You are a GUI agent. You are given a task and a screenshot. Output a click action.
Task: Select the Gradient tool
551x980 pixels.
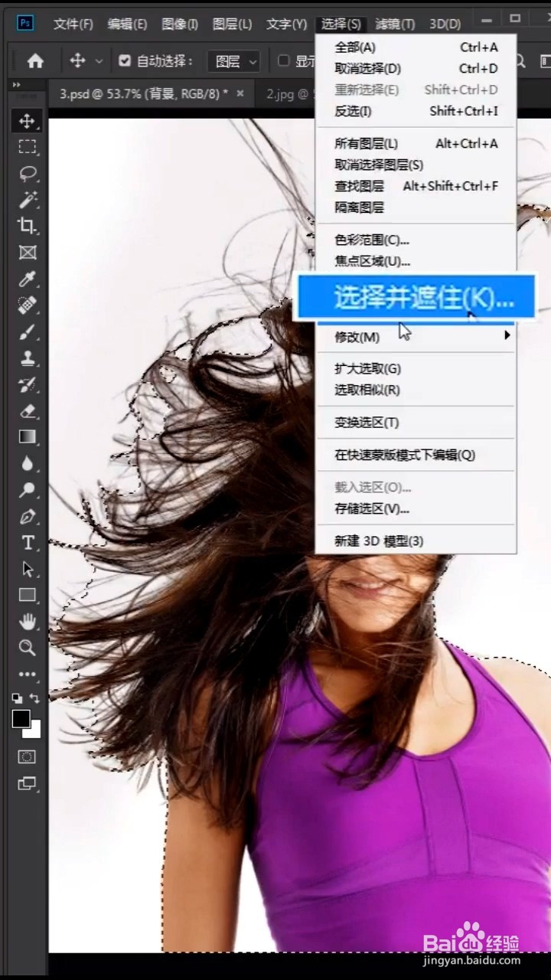click(x=28, y=437)
